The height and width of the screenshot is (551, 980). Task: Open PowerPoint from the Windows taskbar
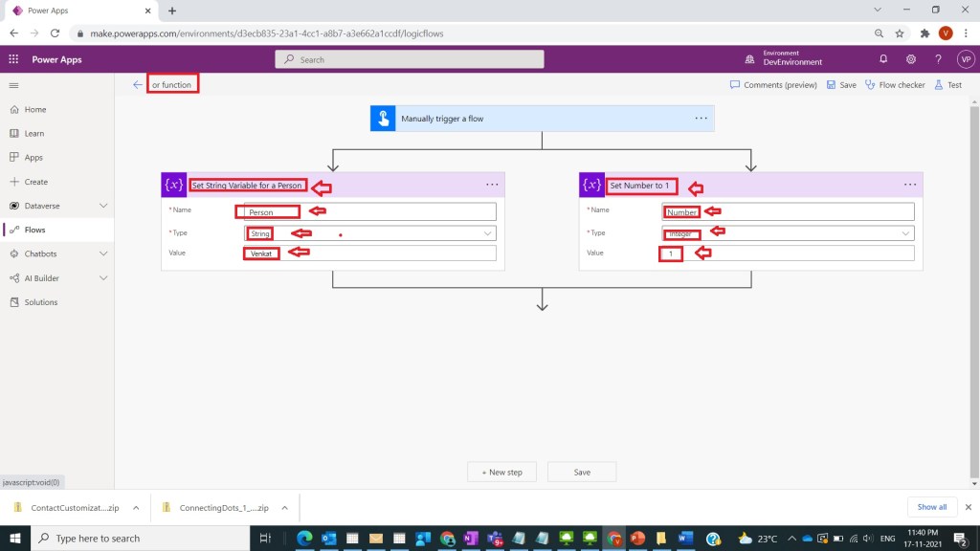tap(637, 539)
